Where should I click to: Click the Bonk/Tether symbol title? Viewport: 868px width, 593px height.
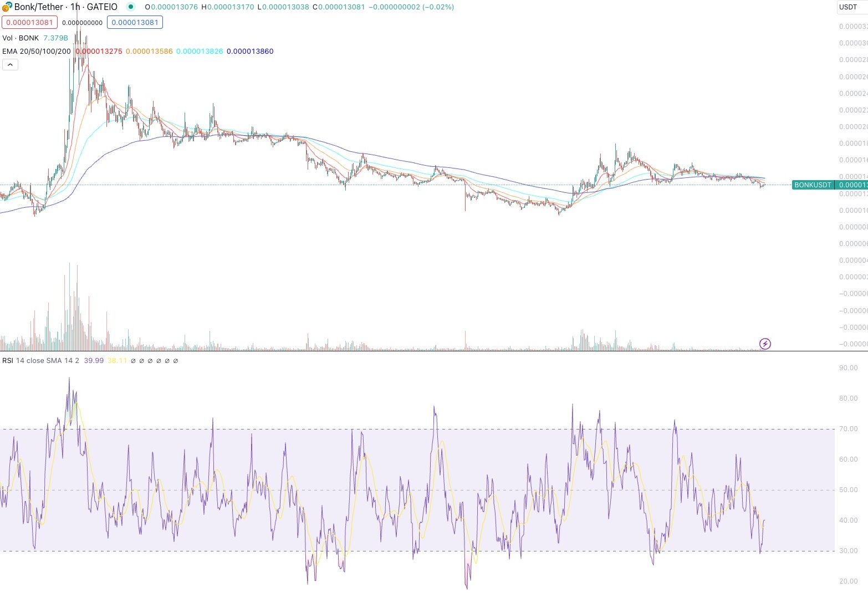(38, 7)
